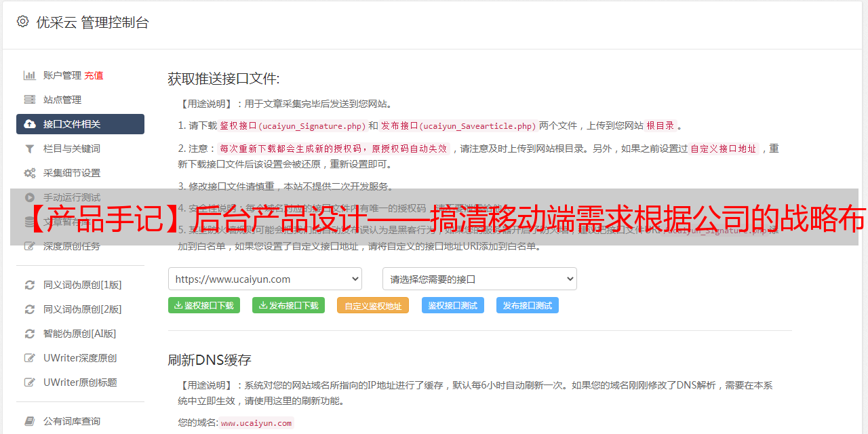Open 站点管理 in the sidebar
Image resolution: width=868 pixels, height=434 pixels.
click(x=62, y=100)
